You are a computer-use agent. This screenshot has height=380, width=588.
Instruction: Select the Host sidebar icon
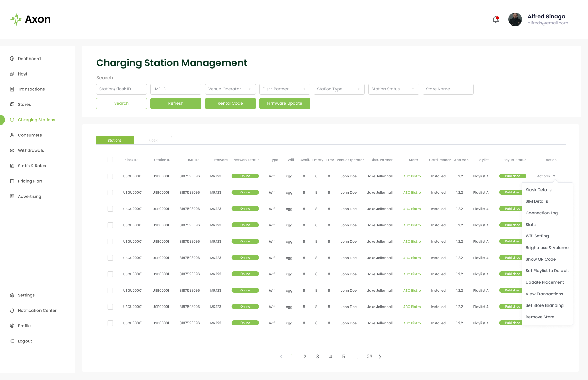(12, 74)
